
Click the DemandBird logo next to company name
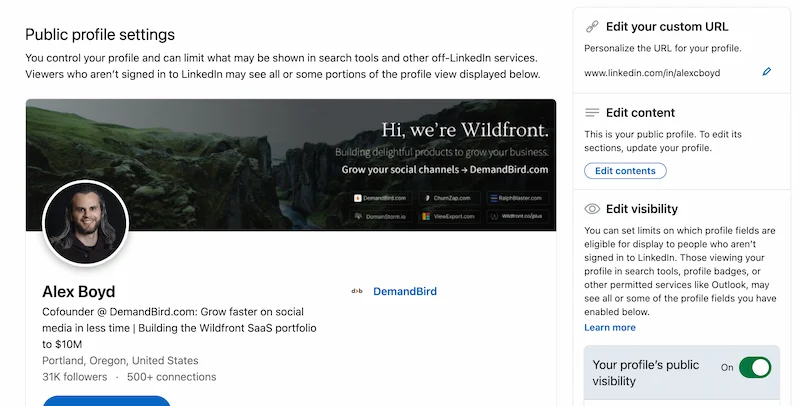[357, 291]
